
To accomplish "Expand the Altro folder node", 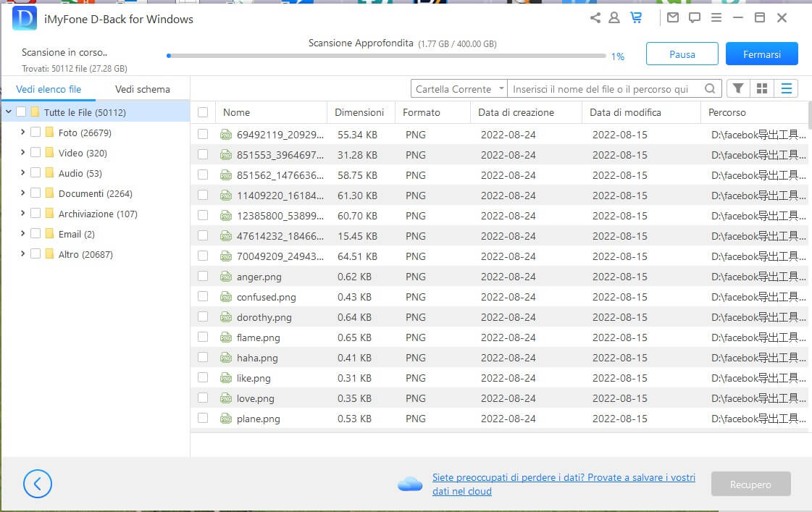I will [22, 253].
